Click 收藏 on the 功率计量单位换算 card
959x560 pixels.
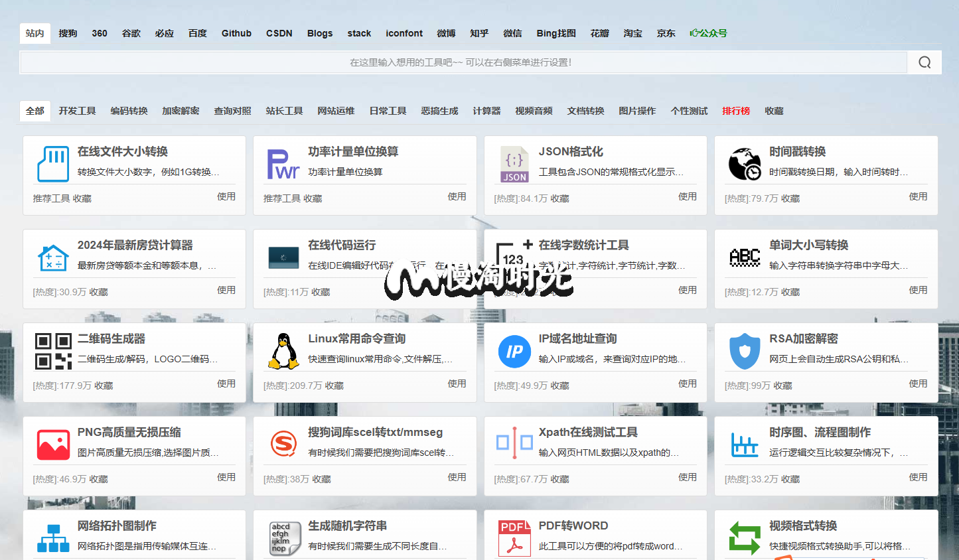click(313, 198)
